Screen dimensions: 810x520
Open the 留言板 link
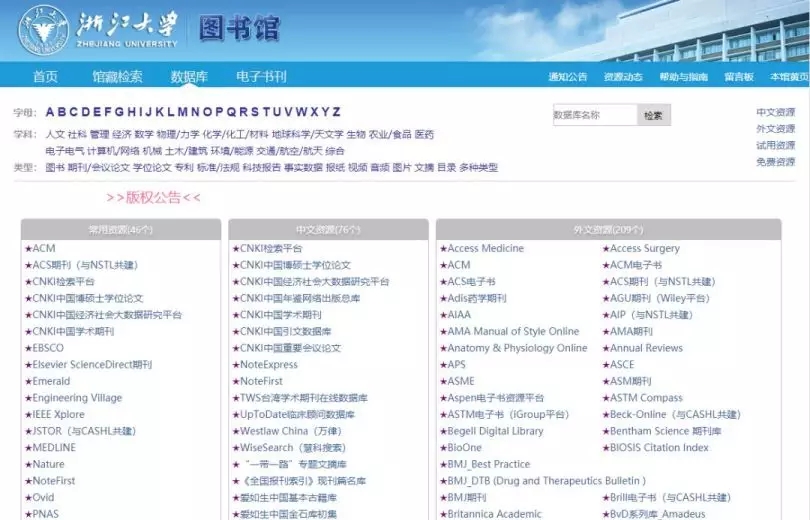738,77
